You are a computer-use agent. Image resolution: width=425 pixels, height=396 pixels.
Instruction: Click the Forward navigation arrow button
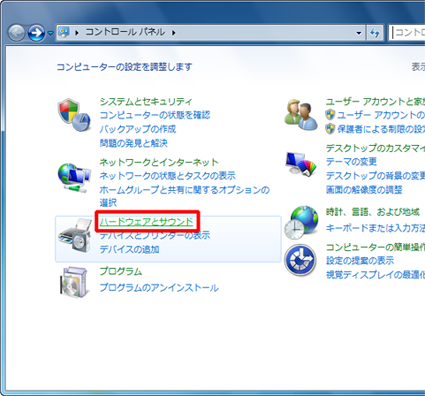coord(36,33)
